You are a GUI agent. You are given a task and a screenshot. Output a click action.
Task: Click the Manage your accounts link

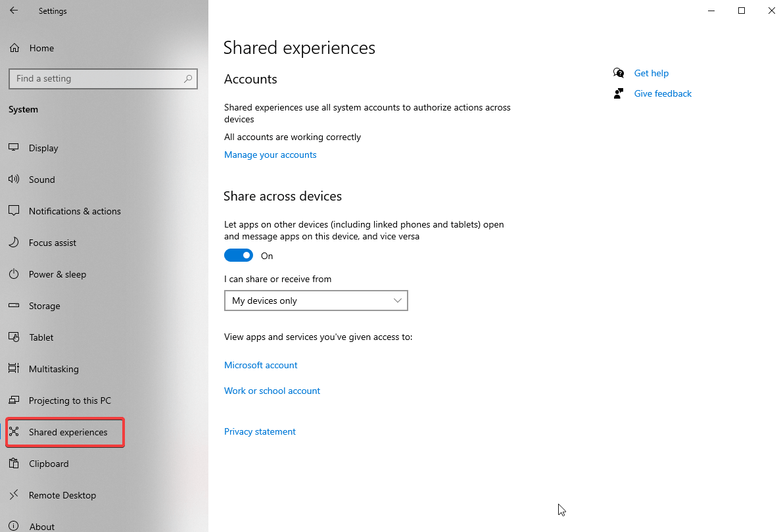tap(270, 155)
